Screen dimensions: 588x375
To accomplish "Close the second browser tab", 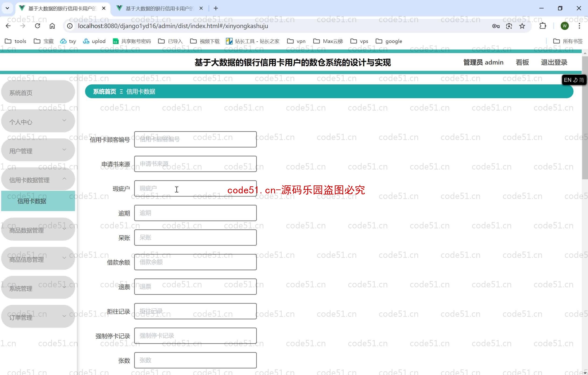I will 201,8.
